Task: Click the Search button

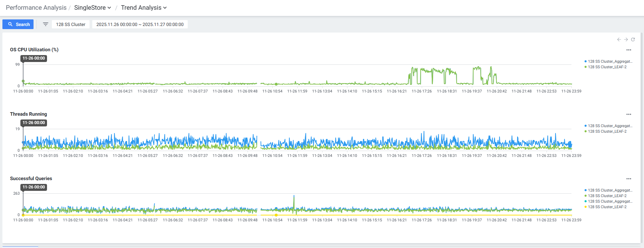Action: 18,24
